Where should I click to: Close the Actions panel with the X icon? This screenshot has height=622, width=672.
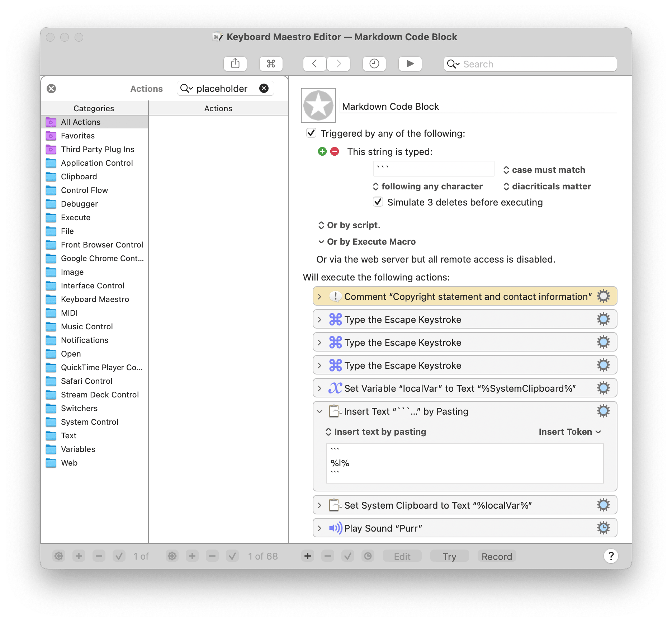(51, 89)
